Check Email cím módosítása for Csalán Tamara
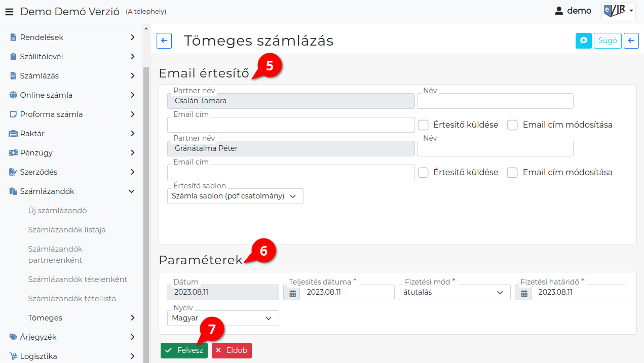This screenshot has width=644, height=363. click(512, 125)
